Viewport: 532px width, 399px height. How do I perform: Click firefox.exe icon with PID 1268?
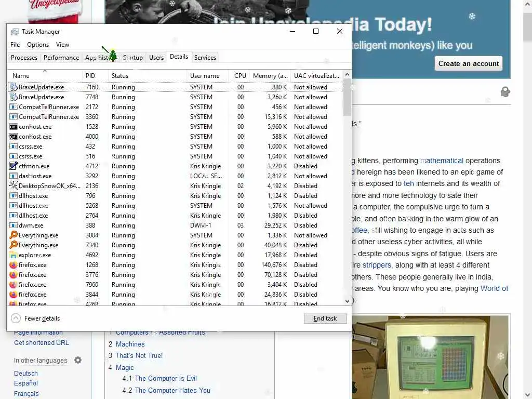14,264
